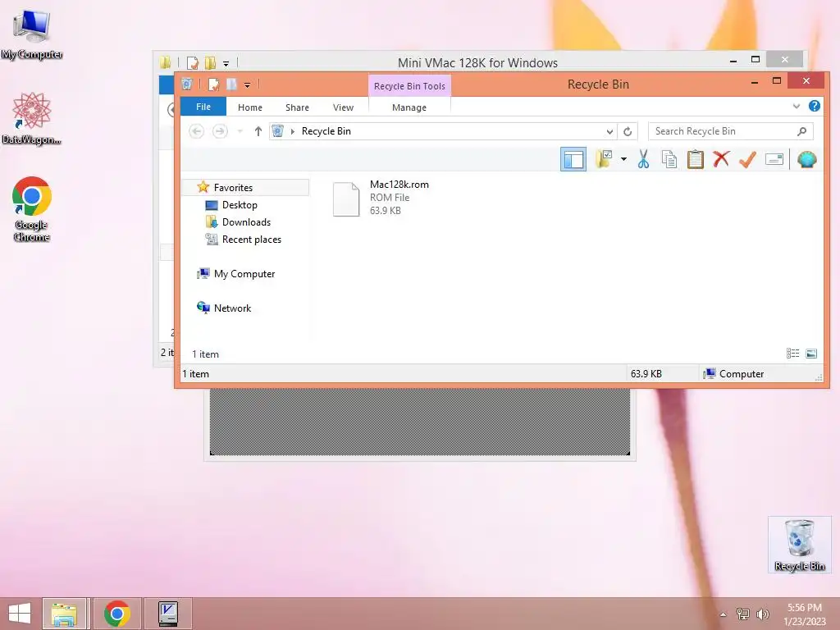This screenshot has width=840, height=630.
Task: Refresh the Recycle Bin view
Action: coord(628,131)
